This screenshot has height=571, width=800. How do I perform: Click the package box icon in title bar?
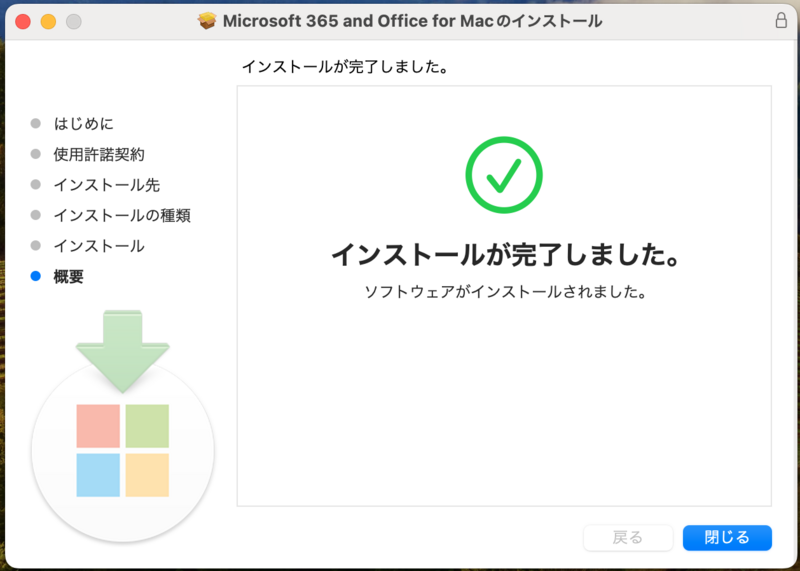[208, 21]
